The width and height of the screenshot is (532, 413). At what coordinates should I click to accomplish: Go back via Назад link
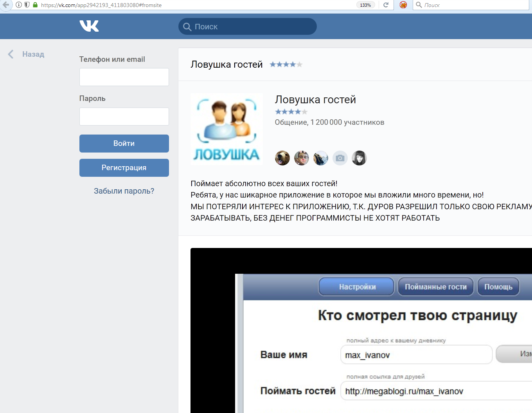[33, 54]
